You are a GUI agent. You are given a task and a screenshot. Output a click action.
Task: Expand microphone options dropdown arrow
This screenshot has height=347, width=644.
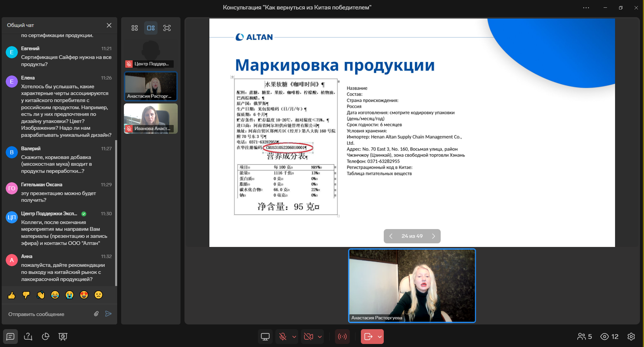coord(294,337)
